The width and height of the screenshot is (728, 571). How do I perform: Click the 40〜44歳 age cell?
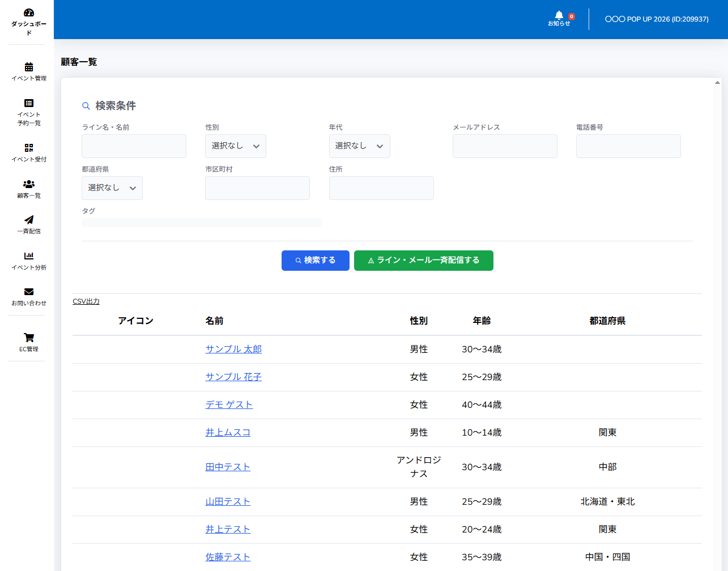click(x=482, y=404)
